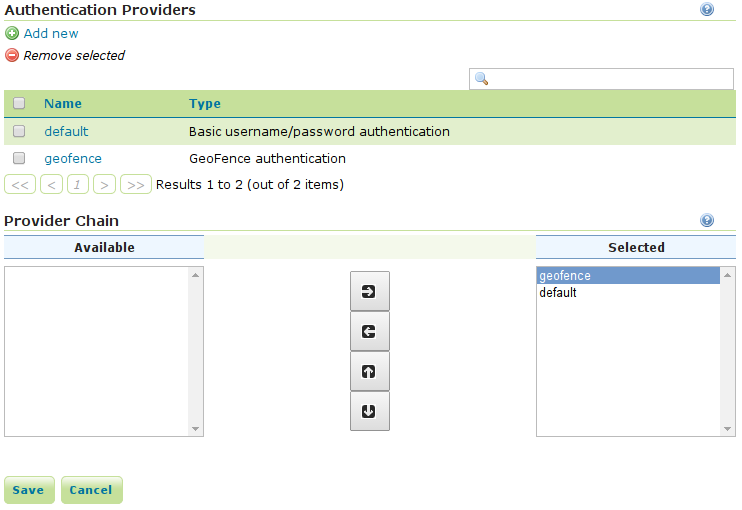The image size is (742, 510).
Task: Select default in the Selected list
Action: 558,293
